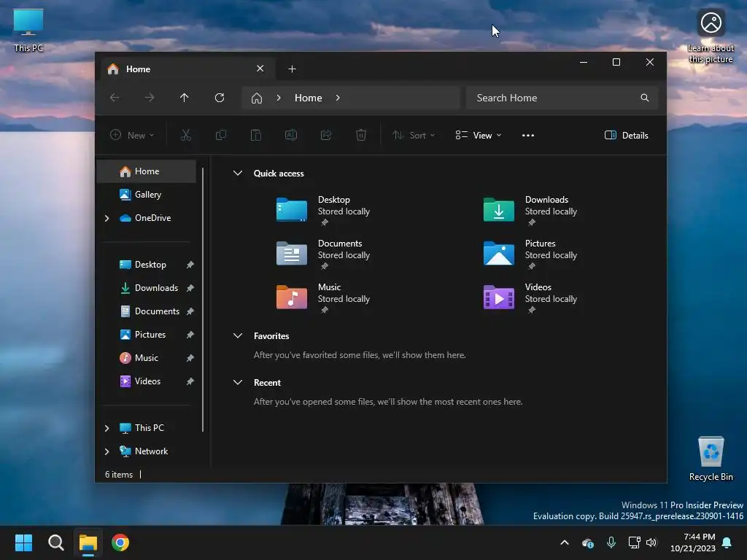The height and width of the screenshot is (560, 747).
Task: Click the File Explorer taskbar icon
Action: click(x=88, y=542)
